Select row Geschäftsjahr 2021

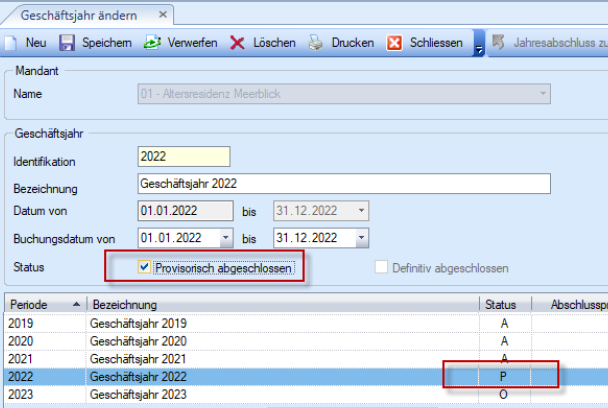click(x=306, y=359)
